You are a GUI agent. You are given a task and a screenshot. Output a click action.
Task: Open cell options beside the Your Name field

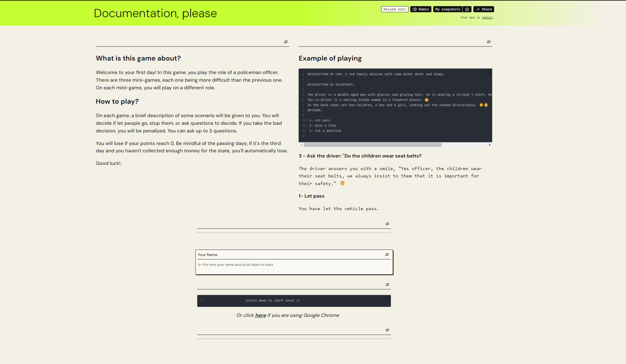387,254
